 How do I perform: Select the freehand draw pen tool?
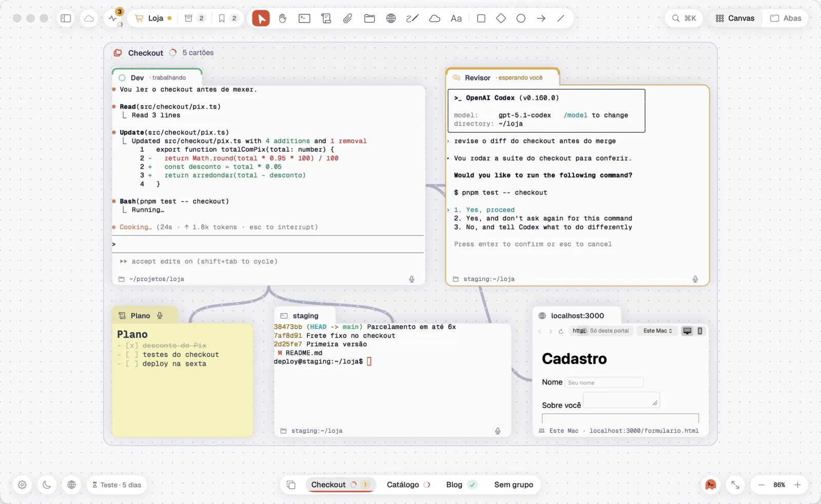413,18
